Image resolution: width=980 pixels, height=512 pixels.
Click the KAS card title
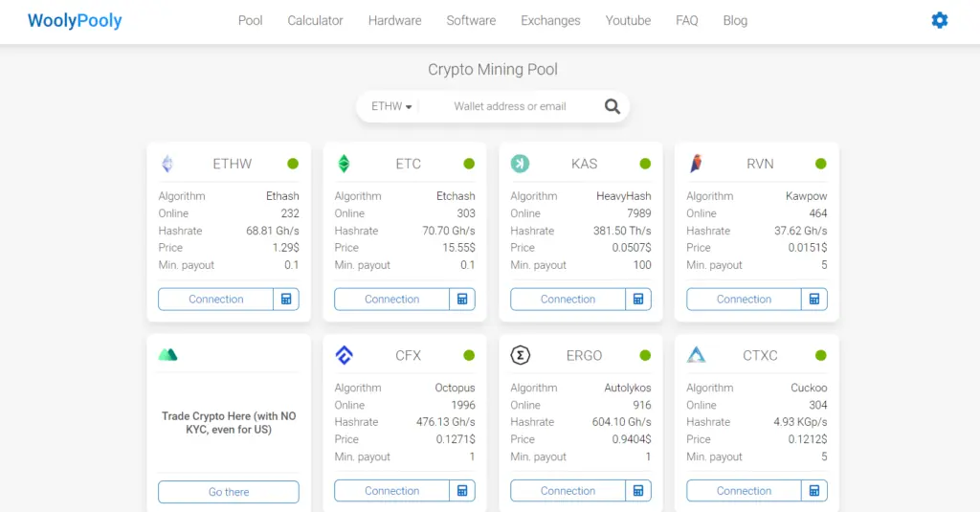585,164
